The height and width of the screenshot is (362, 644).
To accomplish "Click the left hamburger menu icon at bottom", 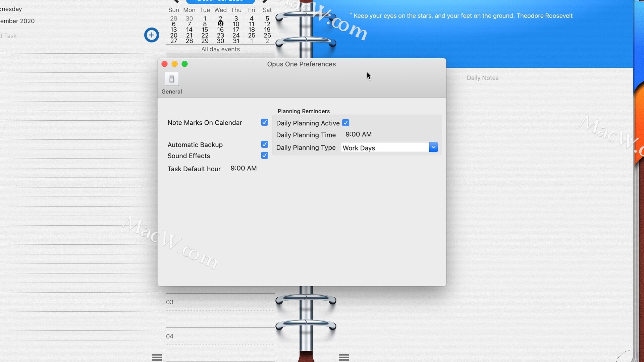I will click(157, 357).
